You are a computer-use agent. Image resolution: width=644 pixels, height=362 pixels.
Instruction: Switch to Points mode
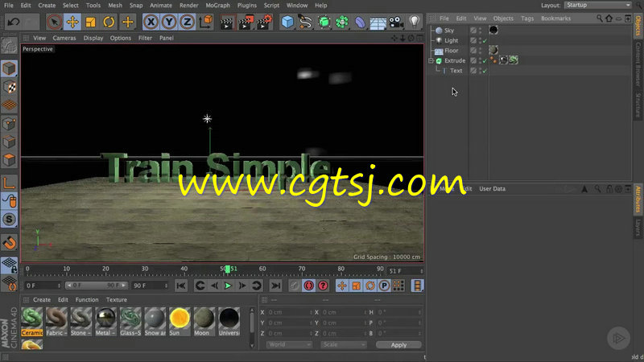point(9,124)
